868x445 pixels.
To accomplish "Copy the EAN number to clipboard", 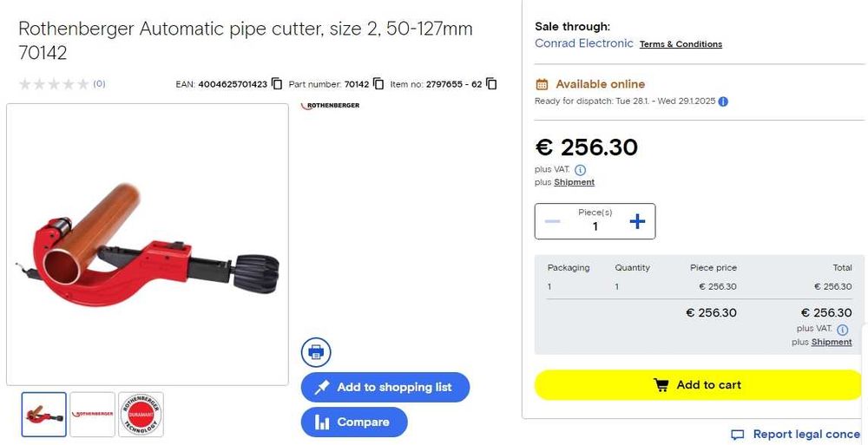I will click(x=277, y=84).
